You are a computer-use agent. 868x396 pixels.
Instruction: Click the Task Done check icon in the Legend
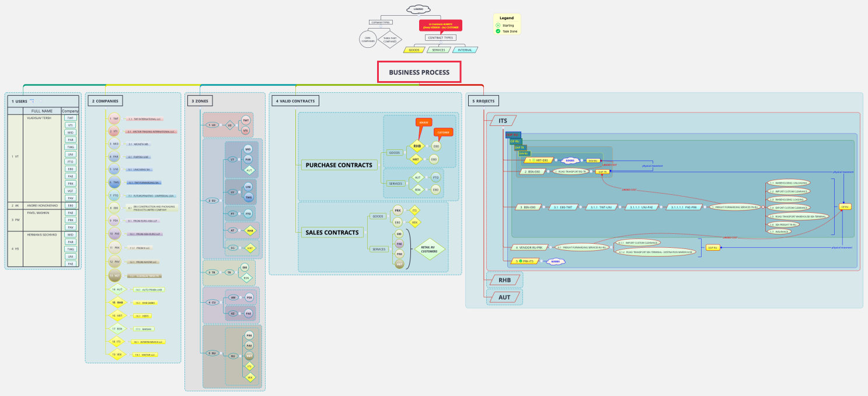(498, 31)
